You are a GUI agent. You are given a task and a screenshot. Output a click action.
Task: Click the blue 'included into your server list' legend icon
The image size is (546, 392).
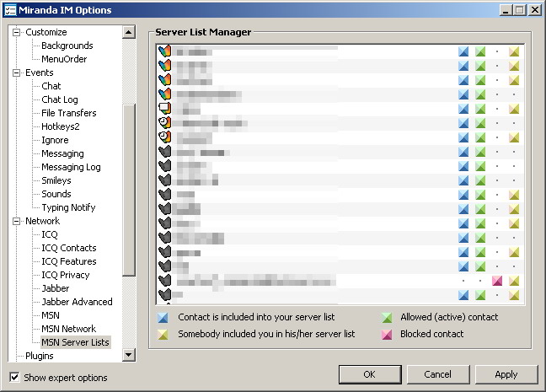(163, 318)
